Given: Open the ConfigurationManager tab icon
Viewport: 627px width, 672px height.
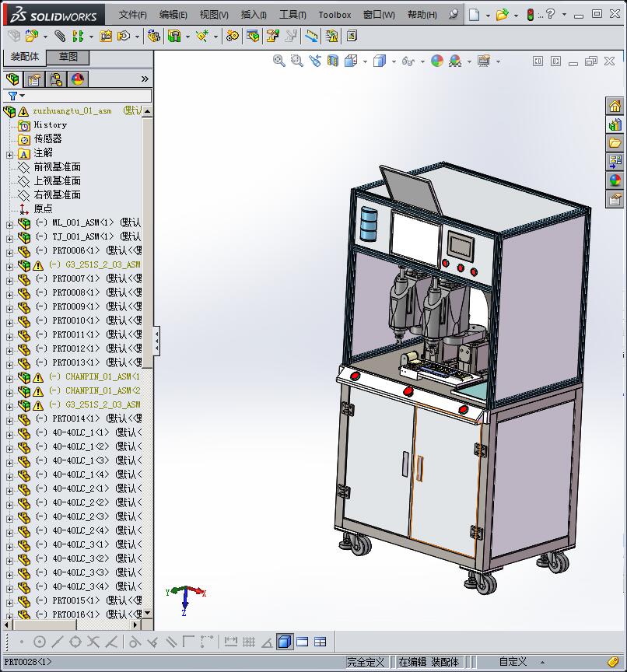Looking at the screenshot, I should [56, 79].
